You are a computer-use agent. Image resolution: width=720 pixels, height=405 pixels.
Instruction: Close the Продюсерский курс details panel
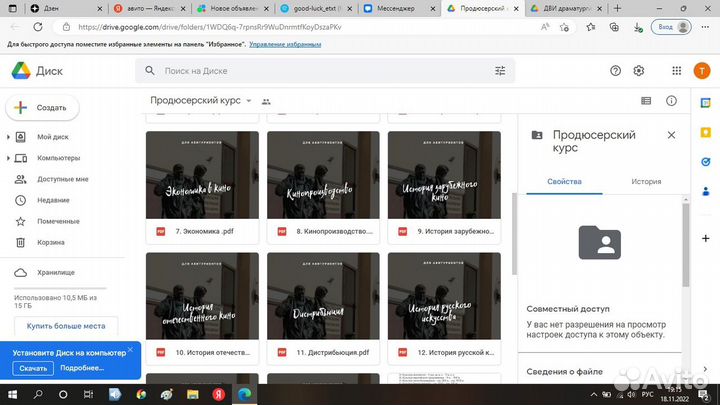(x=671, y=135)
